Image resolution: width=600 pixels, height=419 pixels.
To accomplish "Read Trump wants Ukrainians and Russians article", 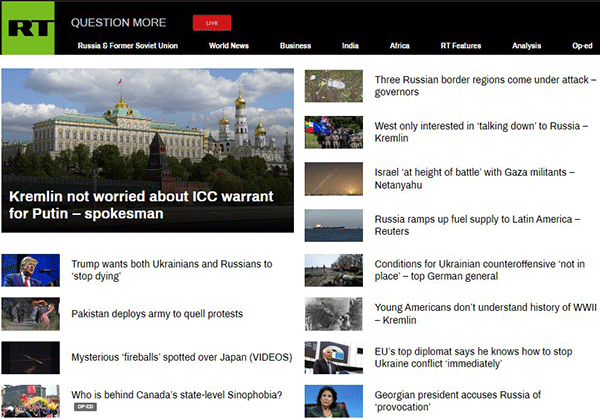I will point(171,270).
